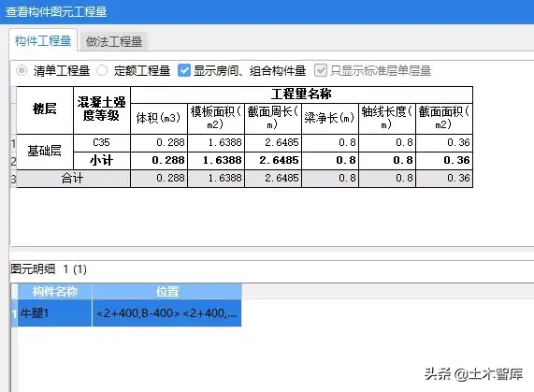Click the 工程量名称 header cell
This screenshot has height=392, width=534.
coord(302,94)
